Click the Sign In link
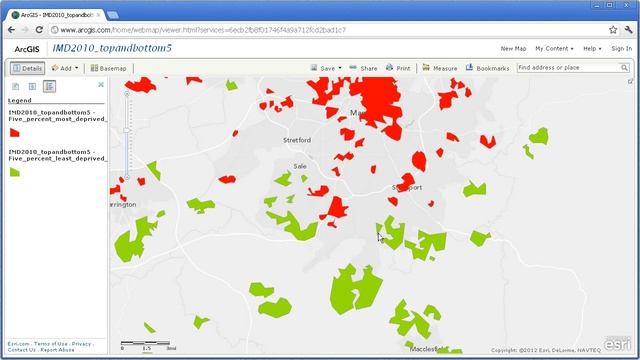 622,49
